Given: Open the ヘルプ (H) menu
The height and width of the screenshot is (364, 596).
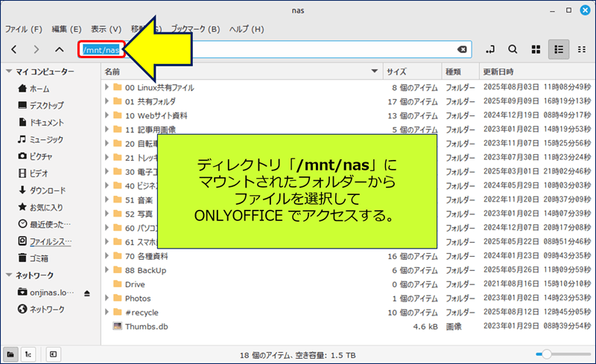Looking at the screenshot, I should pyautogui.click(x=247, y=29).
